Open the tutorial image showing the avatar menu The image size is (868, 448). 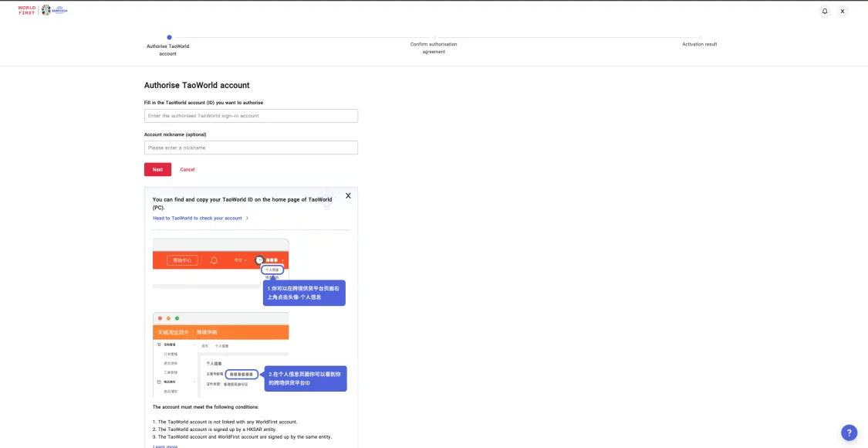(249, 272)
